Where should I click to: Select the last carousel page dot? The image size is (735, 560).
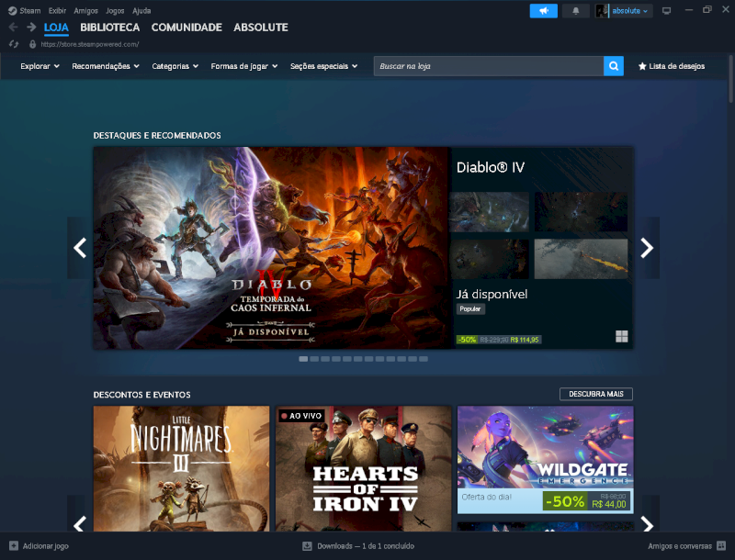pyautogui.click(x=424, y=359)
